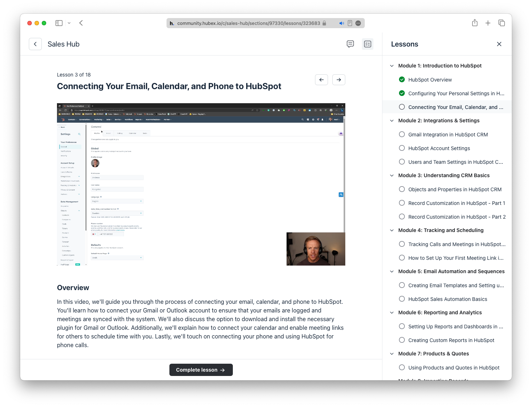Viewport: 532px width, 407px height.
Task: Open HubSpot Overview lesson
Action: click(x=430, y=80)
